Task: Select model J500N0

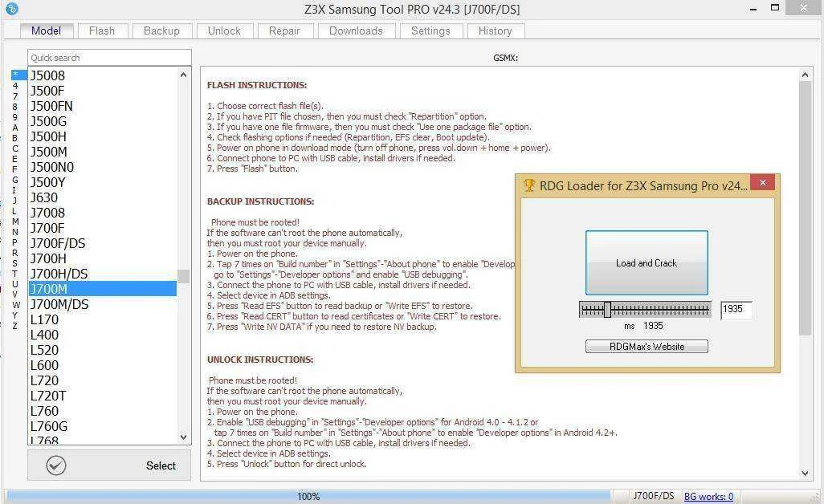Action: [103, 167]
